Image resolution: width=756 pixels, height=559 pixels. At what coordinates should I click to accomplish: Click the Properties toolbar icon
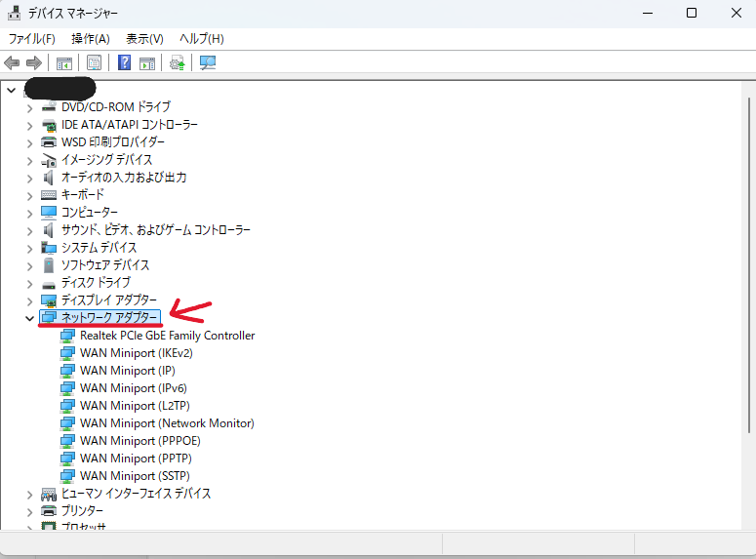pos(94,63)
